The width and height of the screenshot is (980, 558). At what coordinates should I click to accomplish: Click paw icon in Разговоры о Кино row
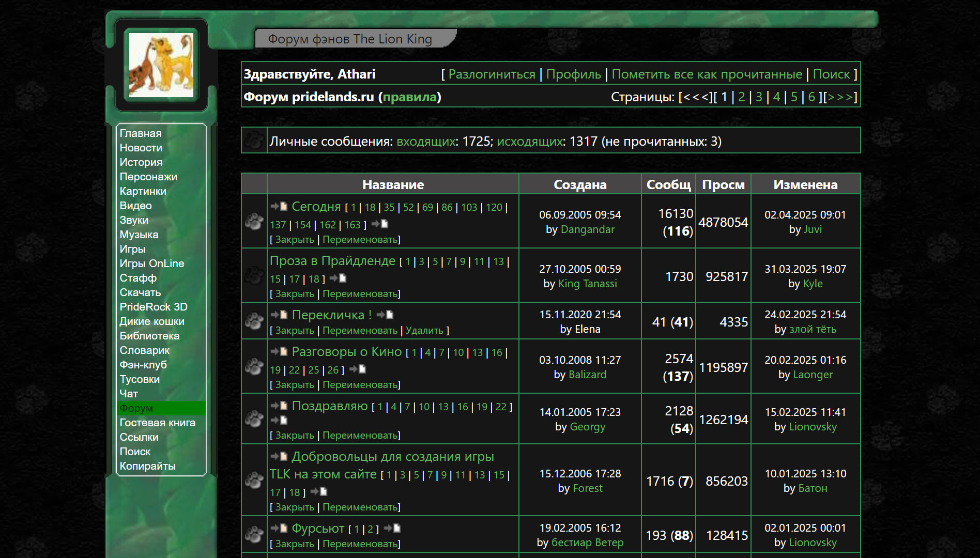click(x=254, y=366)
